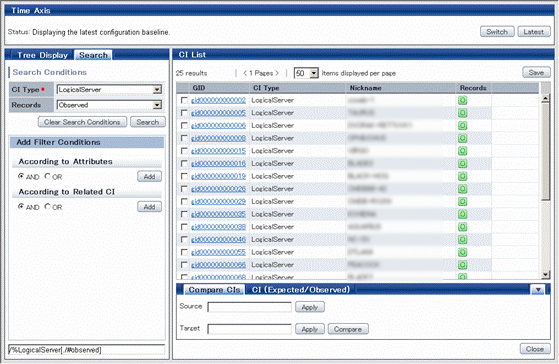Click the green Records icon for gid00000000002

pos(462,100)
